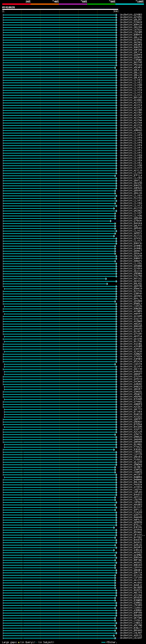
Task: Click hit label UniRef100_C1MTZ6
Action: coord(131,306)
